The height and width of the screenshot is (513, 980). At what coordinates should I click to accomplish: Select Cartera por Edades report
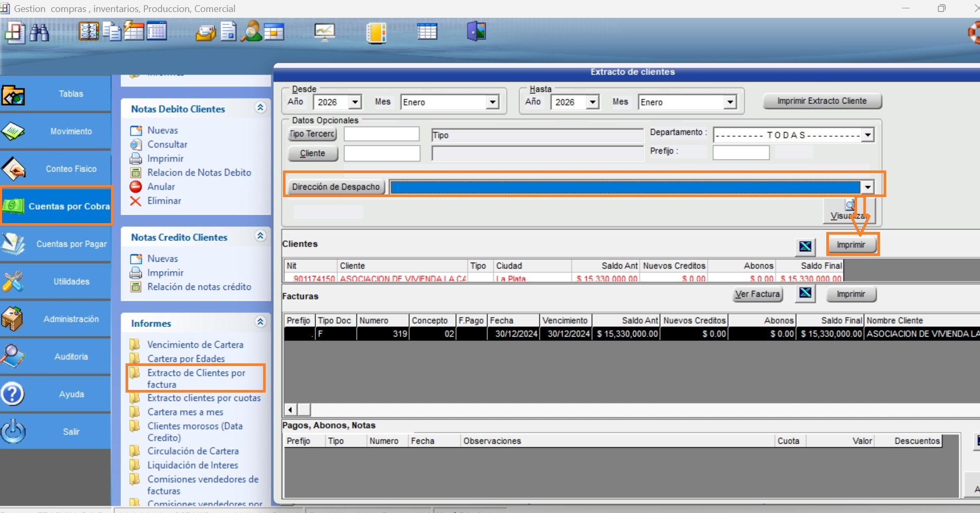click(x=186, y=359)
